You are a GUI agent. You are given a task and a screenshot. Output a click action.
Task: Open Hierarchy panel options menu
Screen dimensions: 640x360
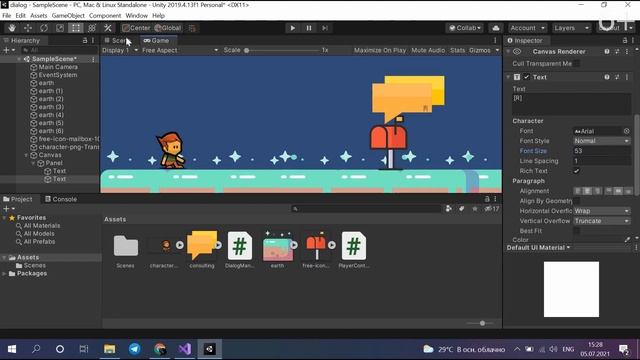pyautogui.click(x=93, y=40)
